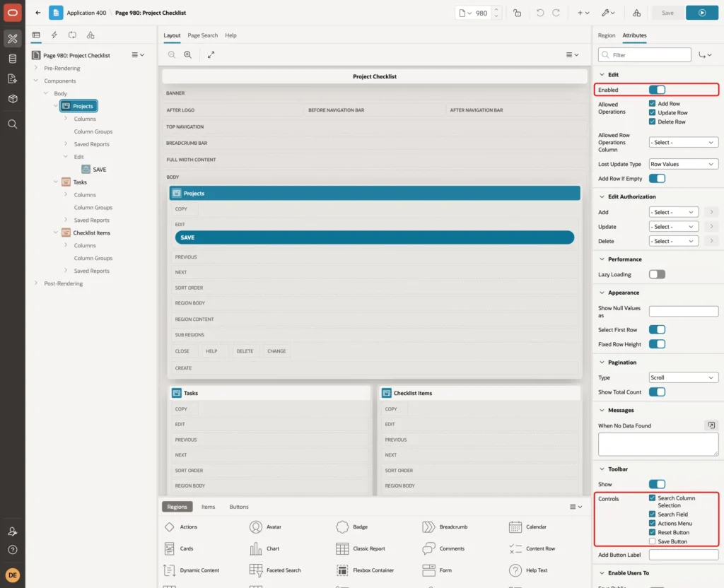724x588 pixels.
Task: Open SQL Workshop database icon in sidebar
Action: [13, 59]
